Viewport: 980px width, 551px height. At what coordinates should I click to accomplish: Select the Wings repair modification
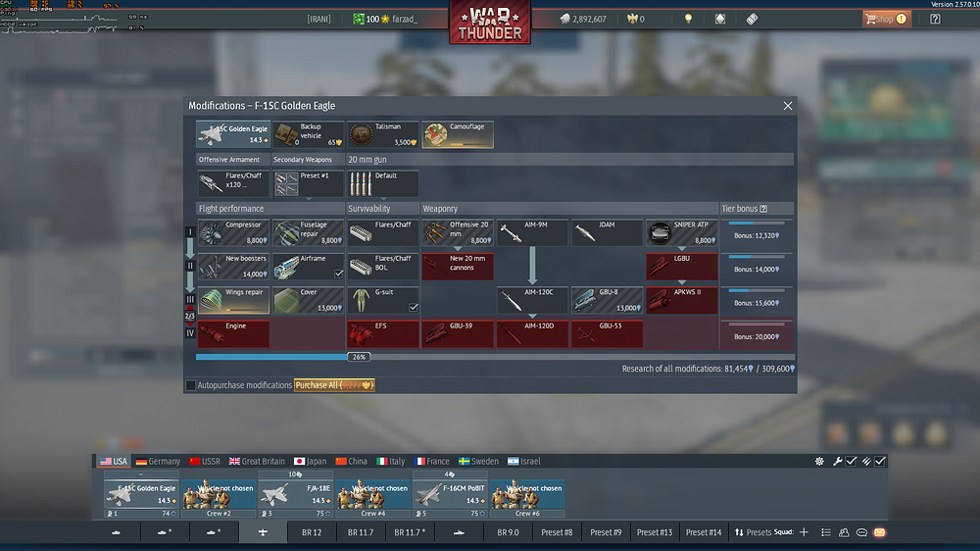tap(233, 300)
